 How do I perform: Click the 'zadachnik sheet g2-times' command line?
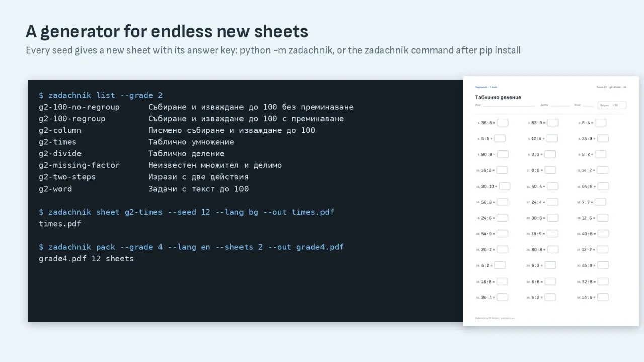click(x=186, y=212)
